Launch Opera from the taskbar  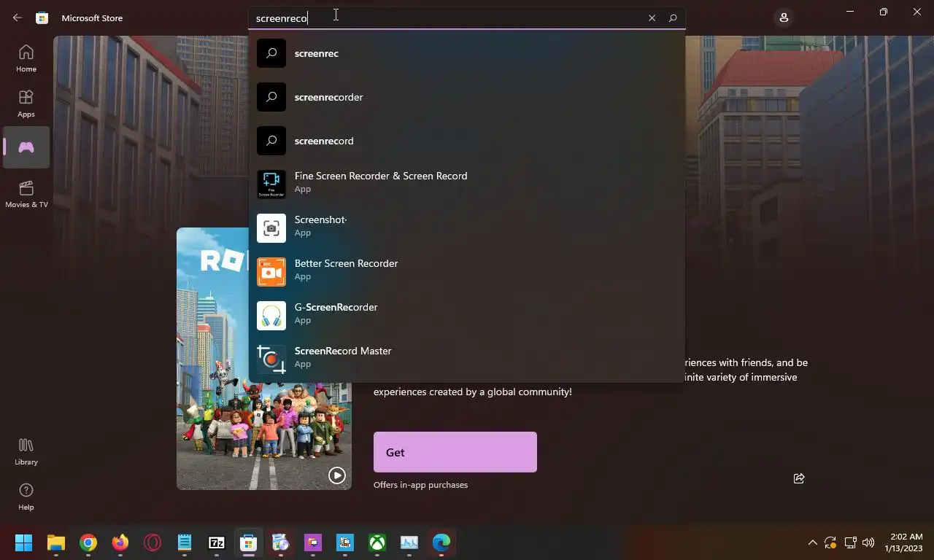click(x=153, y=542)
